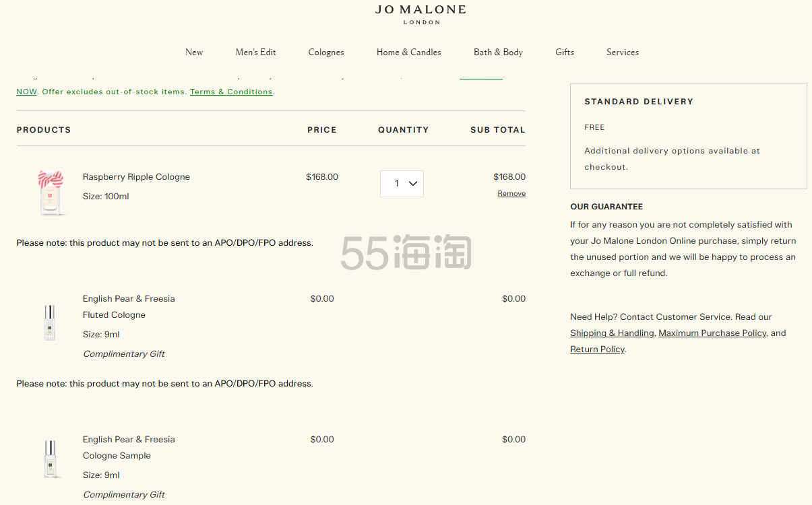Click the OUR GUARANTEE heading
Screen dimensions: 812x505
(x=606, y=207)
